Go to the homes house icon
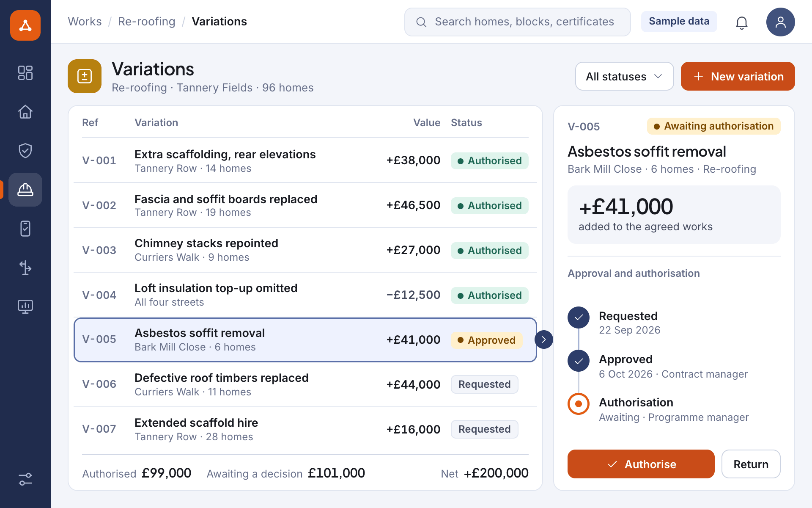This screenshot has height=508, width=812. 25,112
